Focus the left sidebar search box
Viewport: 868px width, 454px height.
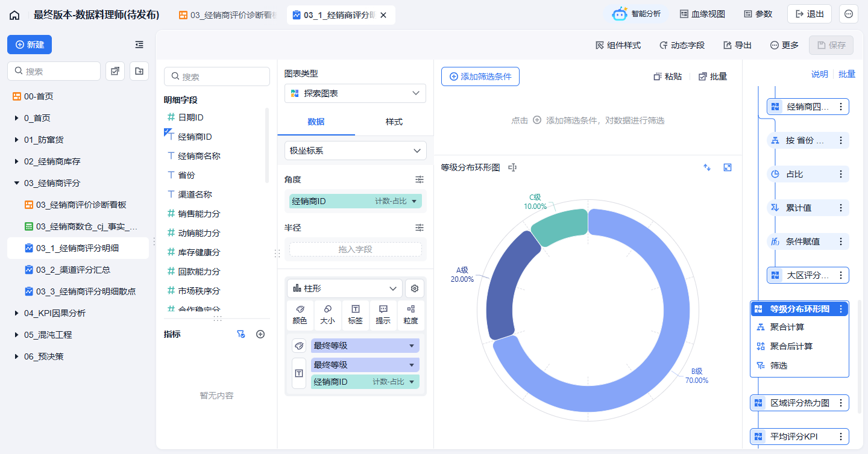click(54, 71)
